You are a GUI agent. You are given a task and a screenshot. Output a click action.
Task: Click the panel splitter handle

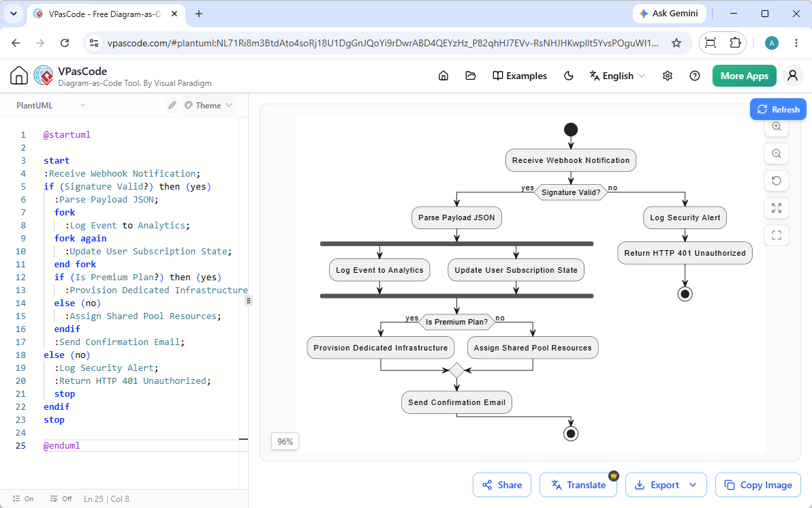249,301
